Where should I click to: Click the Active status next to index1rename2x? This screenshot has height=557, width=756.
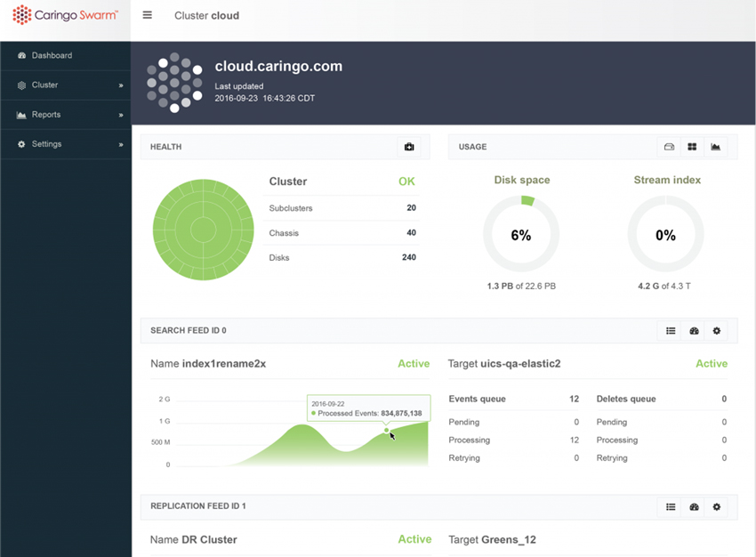414,364
